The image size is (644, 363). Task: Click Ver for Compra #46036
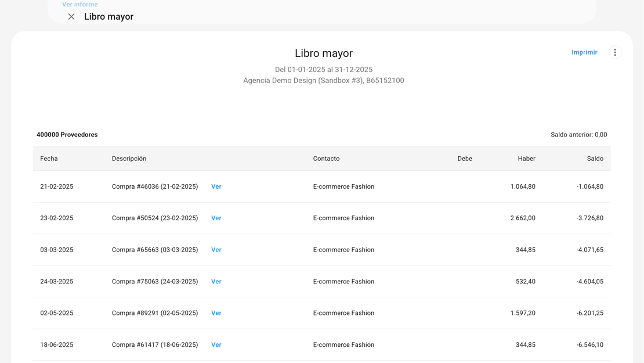click(x=216, y=186)
